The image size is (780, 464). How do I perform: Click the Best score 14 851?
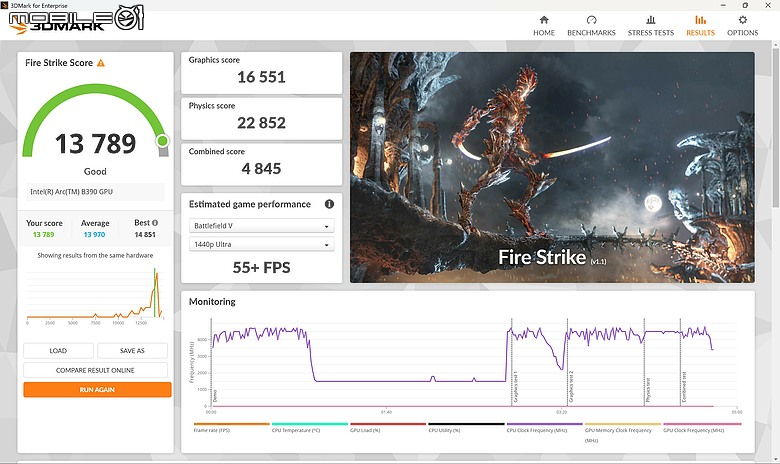click(145, 234)
